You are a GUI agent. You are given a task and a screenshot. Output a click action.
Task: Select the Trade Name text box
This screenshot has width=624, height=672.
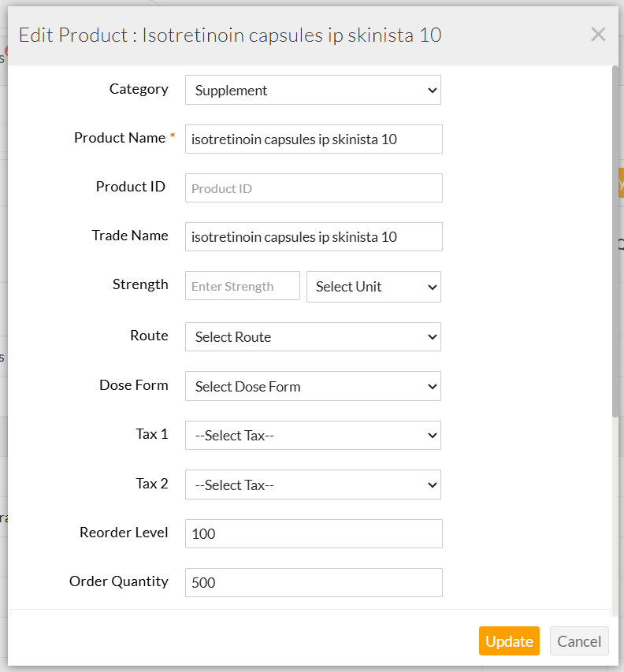pos(313,236)
